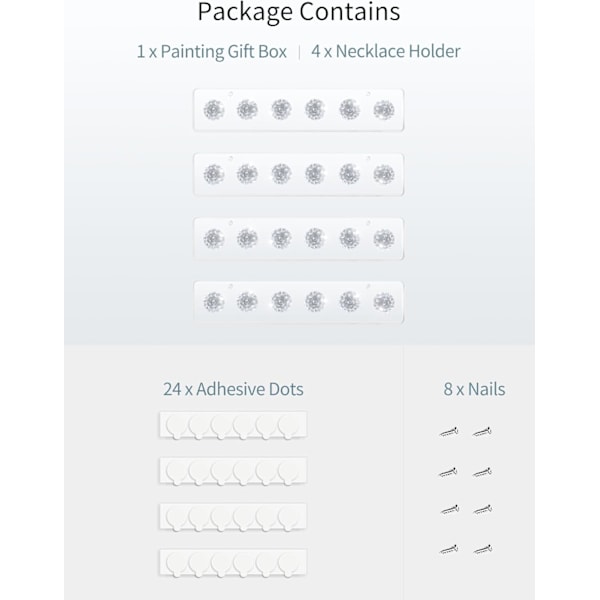Click the first necklace holder strip
This screenshot has height=600, width=600.
pos(298,110)
